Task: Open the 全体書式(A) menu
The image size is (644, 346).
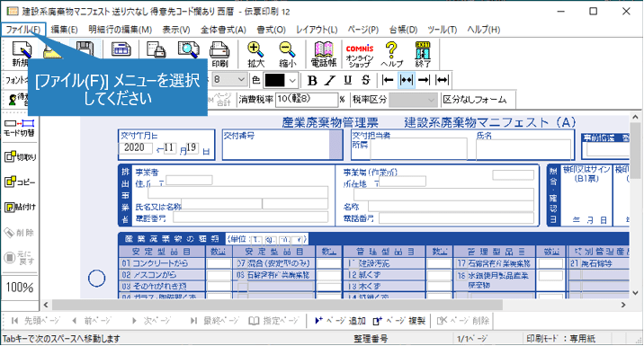Action: coord(223,30)
